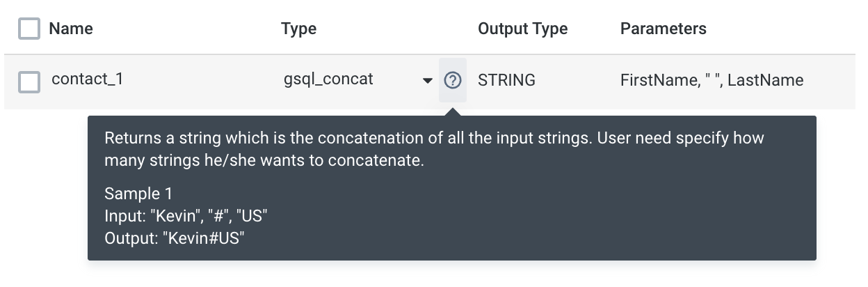Click the help question-mark icon beside gsql_concat
Screen dimensions: 868x287
click(452, 81)
